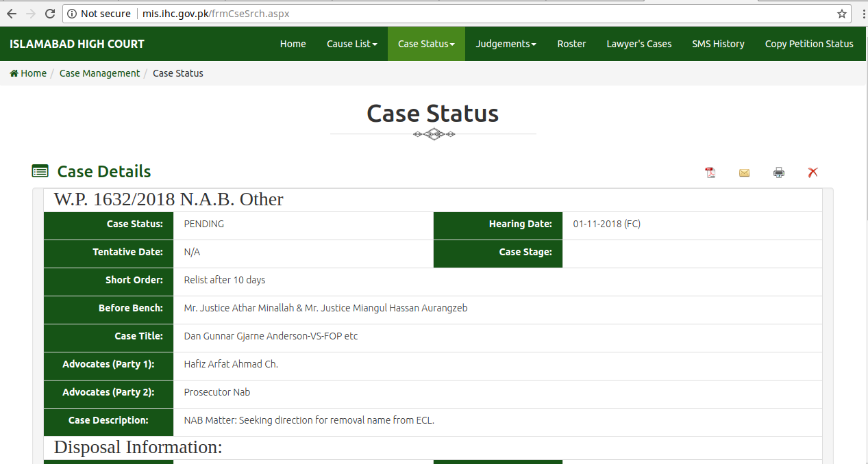Open Judgements dropdown menu
This screenshot has width=868, height=464.
[x=506, y=44]
